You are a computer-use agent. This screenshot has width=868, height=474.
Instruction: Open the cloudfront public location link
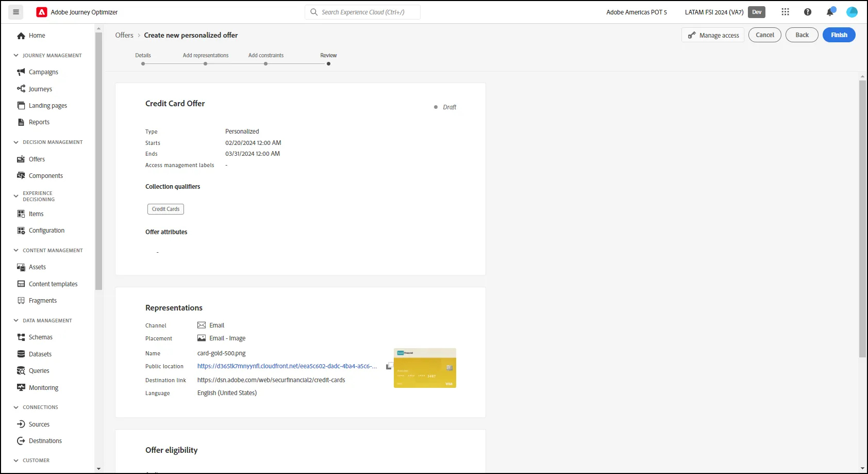point(287,366)
